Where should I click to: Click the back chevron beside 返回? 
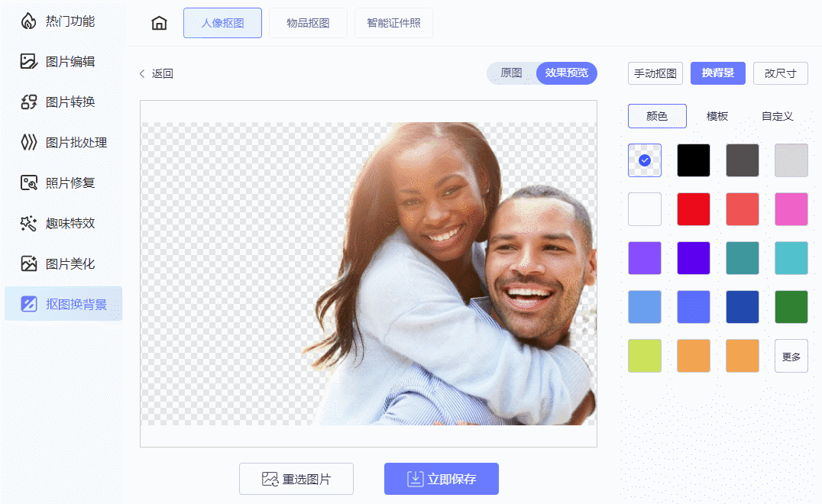(x=142, y=73)
